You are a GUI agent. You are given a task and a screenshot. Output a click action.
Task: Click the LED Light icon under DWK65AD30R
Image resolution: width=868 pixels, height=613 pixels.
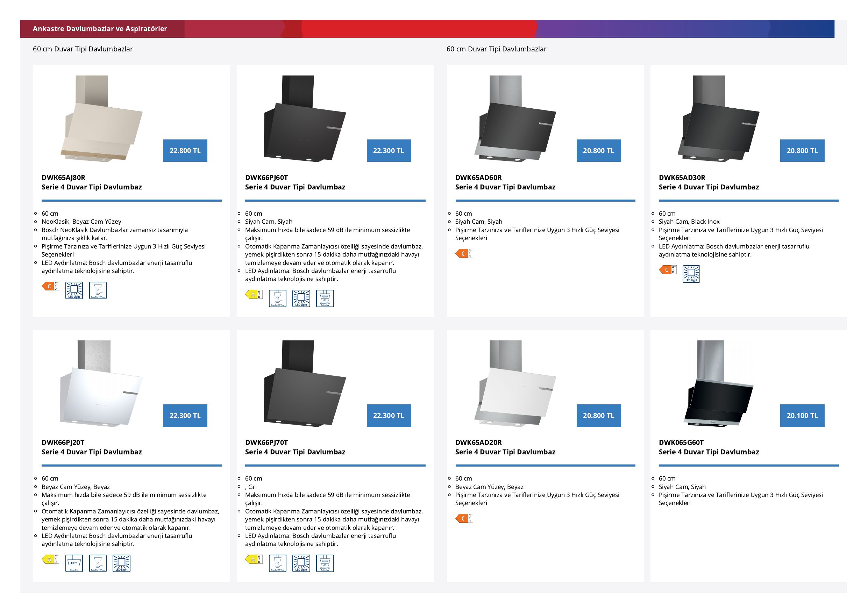(691, 274)
